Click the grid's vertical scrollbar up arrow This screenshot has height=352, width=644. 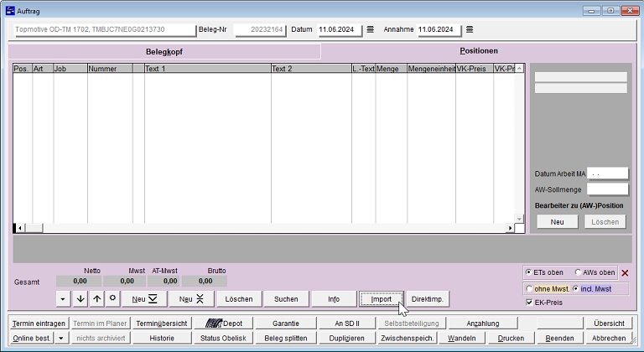520,69
